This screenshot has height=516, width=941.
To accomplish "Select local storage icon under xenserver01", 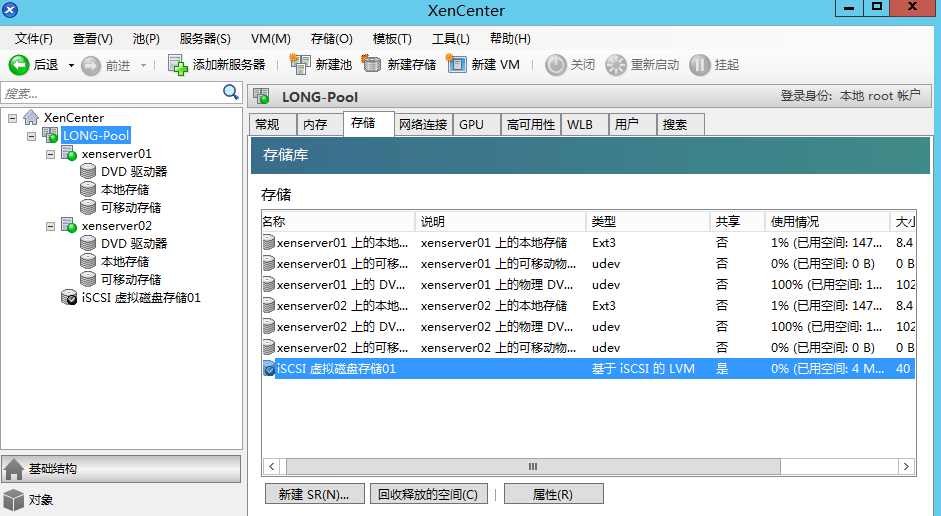I will click(x=88, y=190).
